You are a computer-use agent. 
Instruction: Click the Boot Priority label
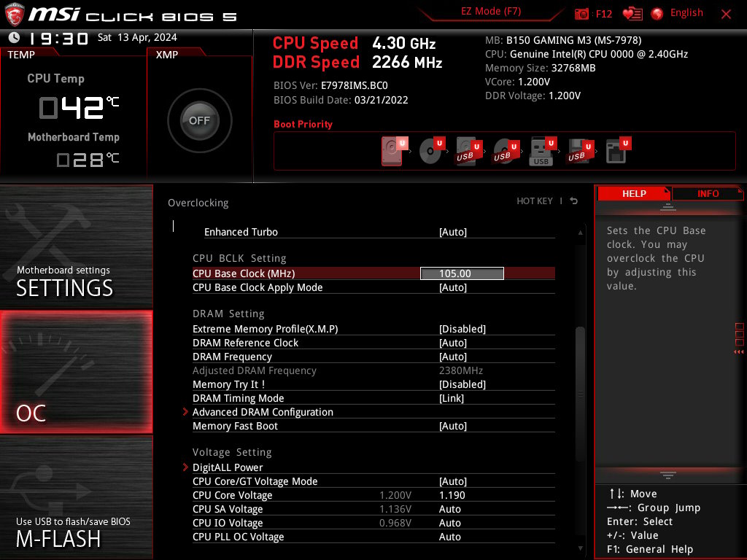[303, 124]
